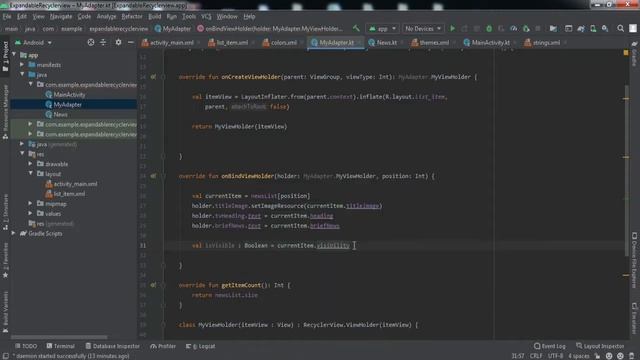Switch to News.kt editor tab

point(386,42)
